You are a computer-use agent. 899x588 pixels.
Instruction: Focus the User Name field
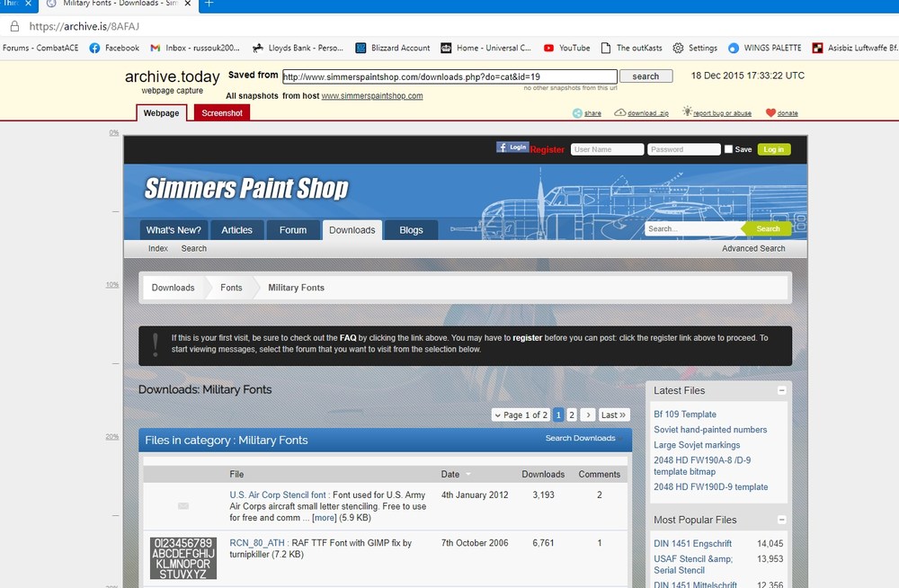coord(607,149)
